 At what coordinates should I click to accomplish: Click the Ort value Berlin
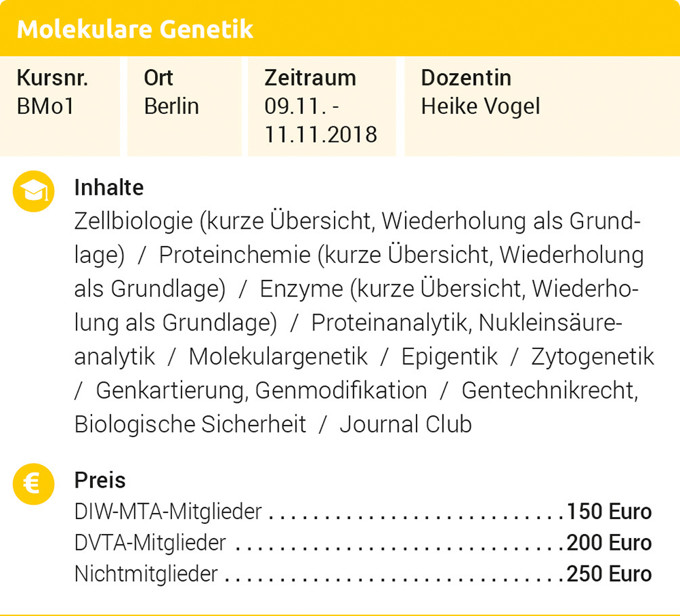(171, 107)
